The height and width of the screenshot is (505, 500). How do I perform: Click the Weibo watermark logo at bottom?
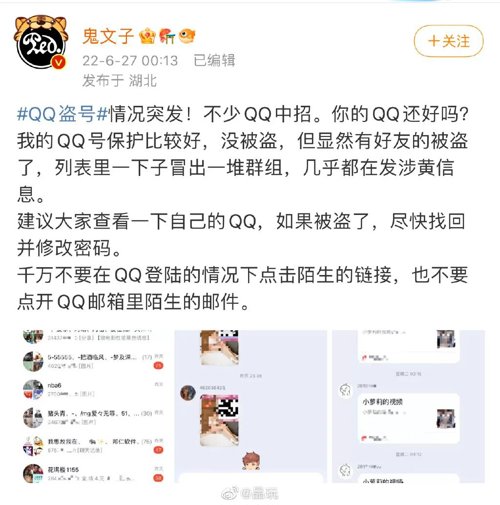click(230, 493)
